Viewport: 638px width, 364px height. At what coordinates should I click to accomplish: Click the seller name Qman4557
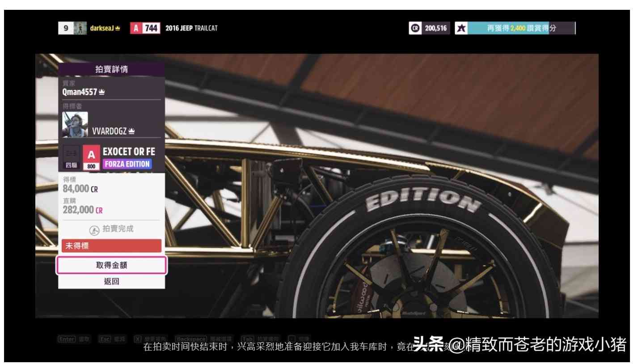click(80, 92)
